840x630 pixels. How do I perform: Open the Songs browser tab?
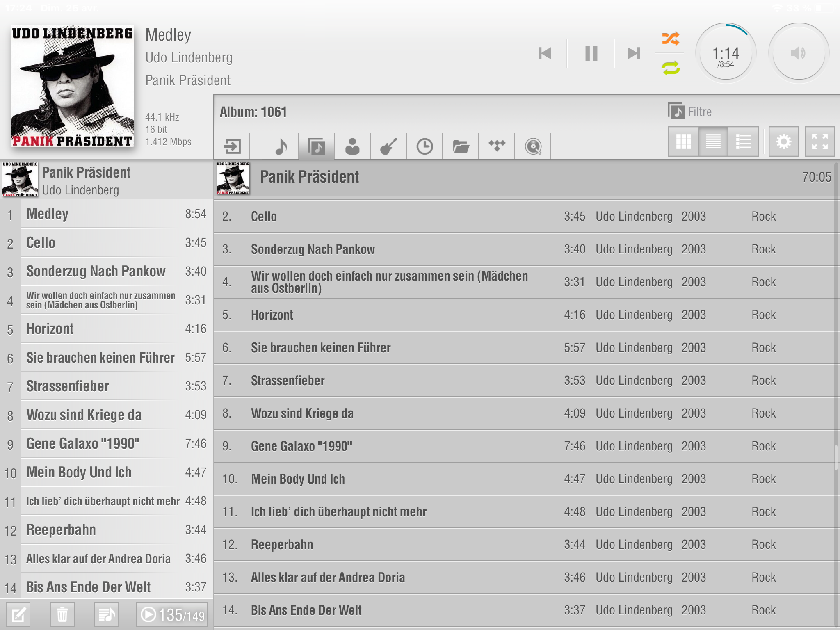[281, 146]
